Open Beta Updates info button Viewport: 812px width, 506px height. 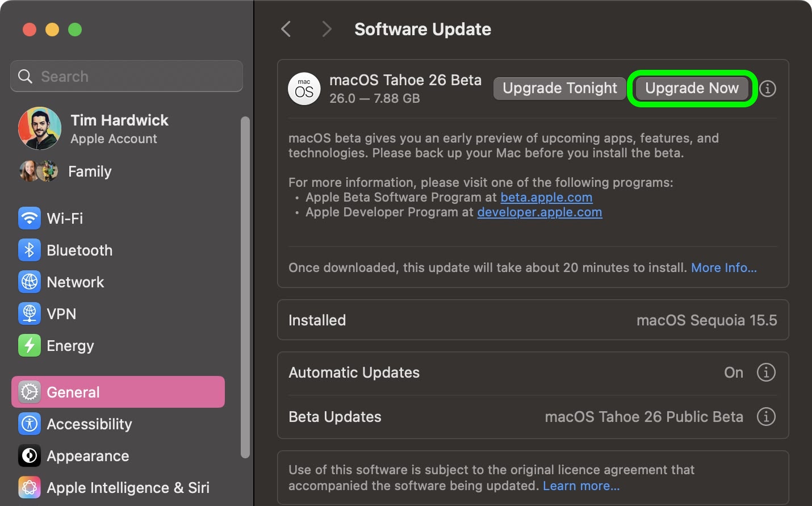coord(766,417)
